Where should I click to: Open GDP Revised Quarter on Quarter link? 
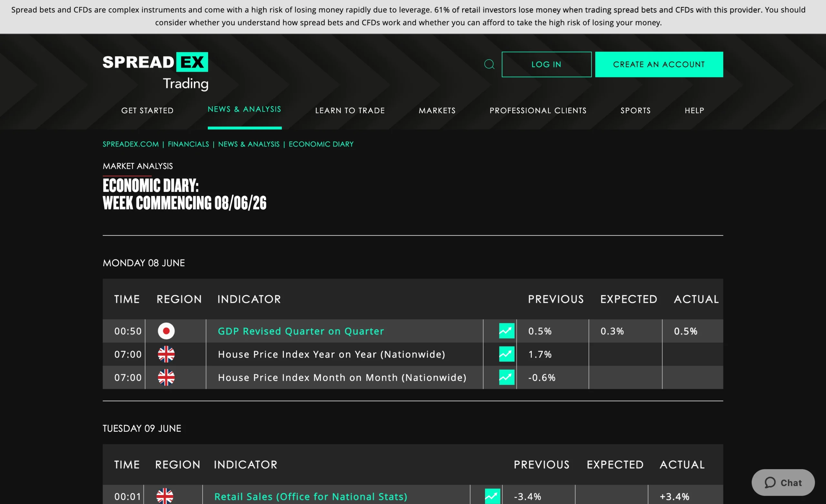click(301, 331)
